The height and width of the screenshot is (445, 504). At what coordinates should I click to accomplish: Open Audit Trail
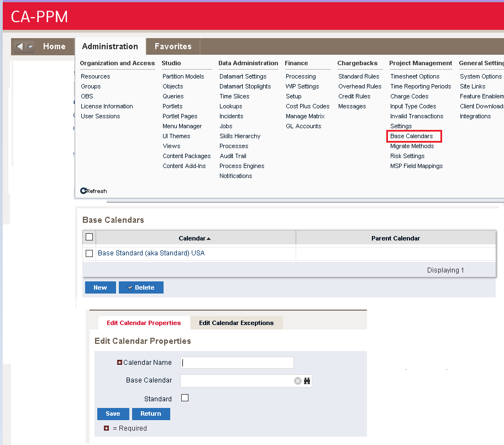[233, 156]
